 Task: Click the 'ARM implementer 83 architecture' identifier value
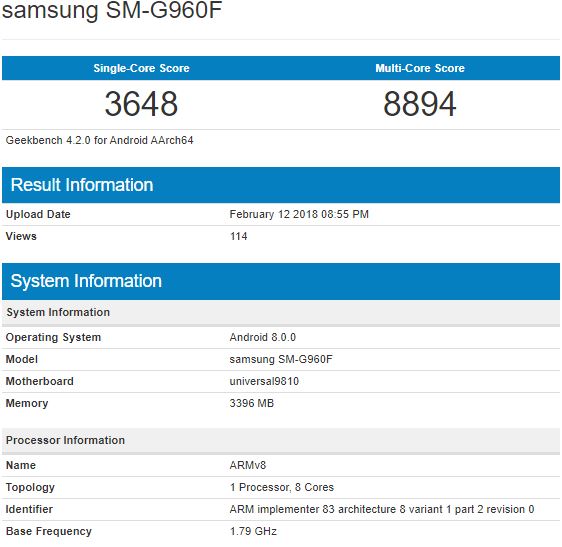click(382, 509)
